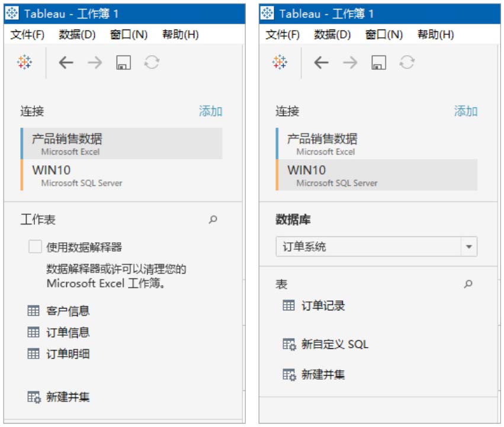The width and height of the screenshot is (504, 427).
Task: Select 产品销售数据 connection in the left window
Action: (121, 143)
